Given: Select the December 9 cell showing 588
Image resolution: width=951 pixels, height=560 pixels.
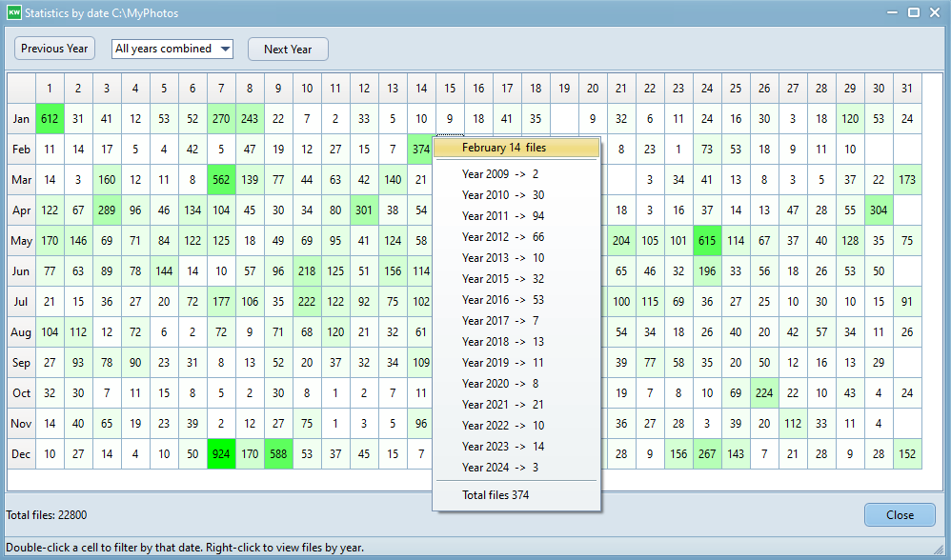Looking at the screenshot, I should point(278,454).
